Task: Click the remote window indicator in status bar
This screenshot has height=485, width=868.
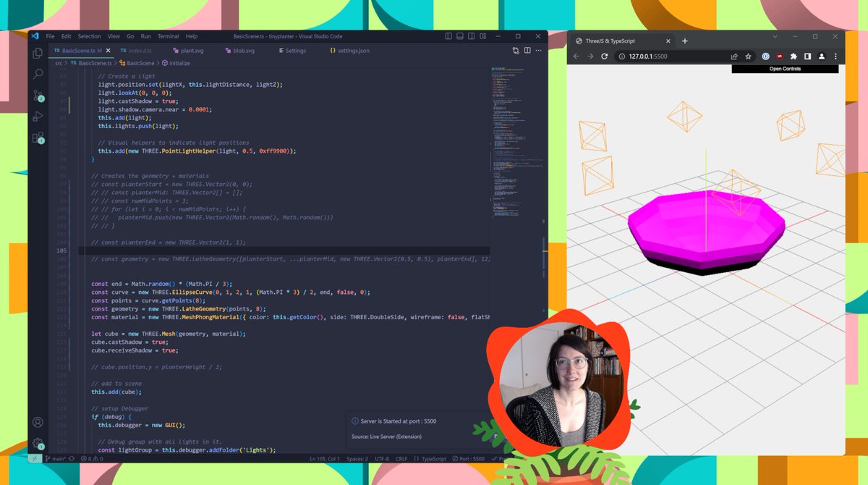Action: point(33,458)
